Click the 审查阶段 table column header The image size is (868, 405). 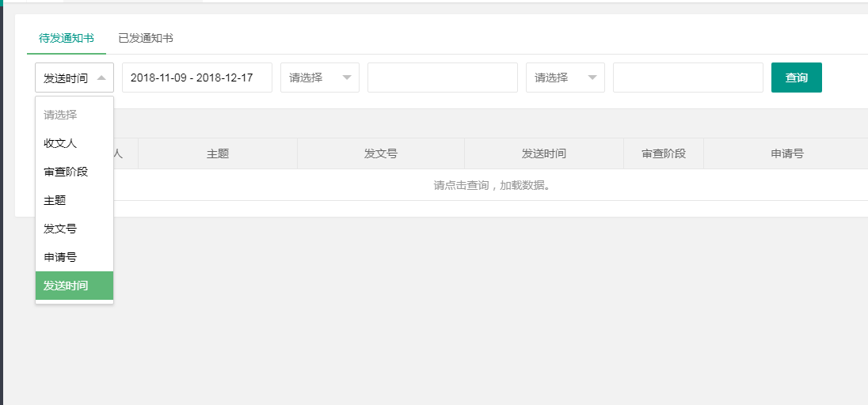(663, 153)
